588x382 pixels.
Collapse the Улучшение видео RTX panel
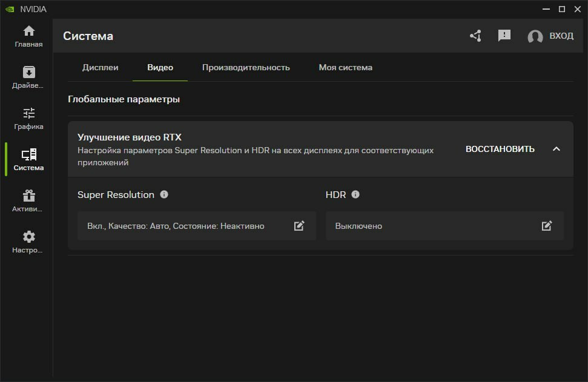click(557, 149)
